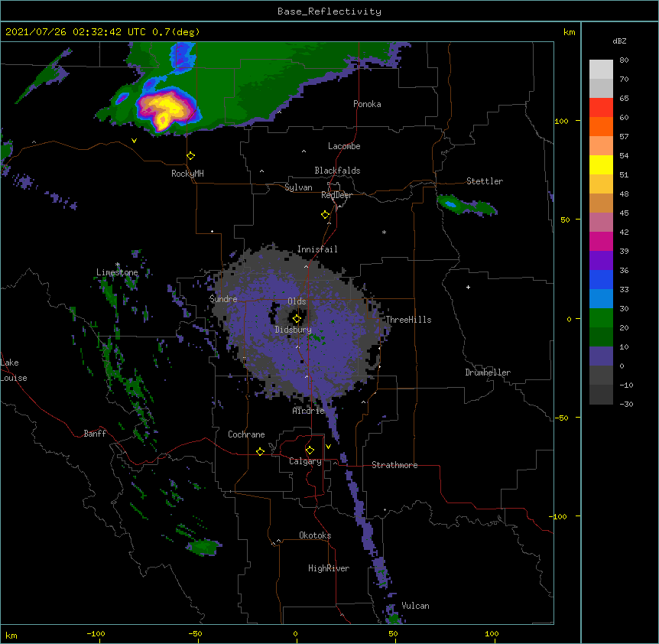Click the Limestone label
The image size is (659, 644).
(117, 272)
